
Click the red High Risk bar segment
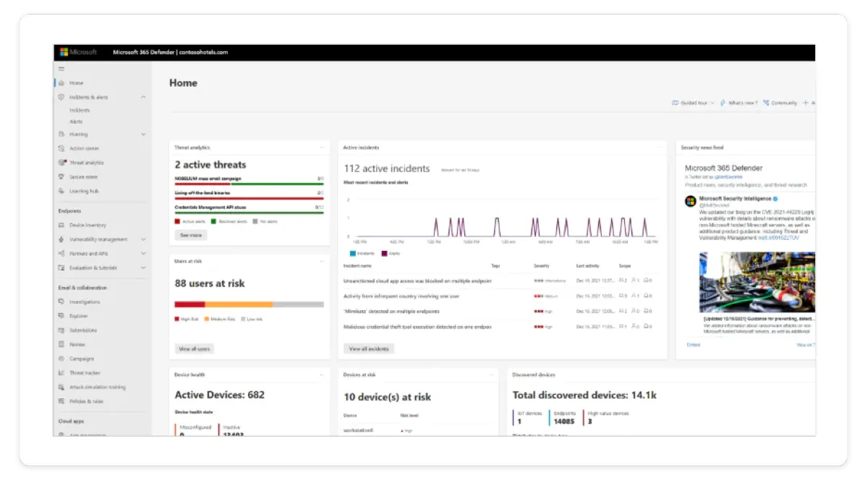coord(190,305)
